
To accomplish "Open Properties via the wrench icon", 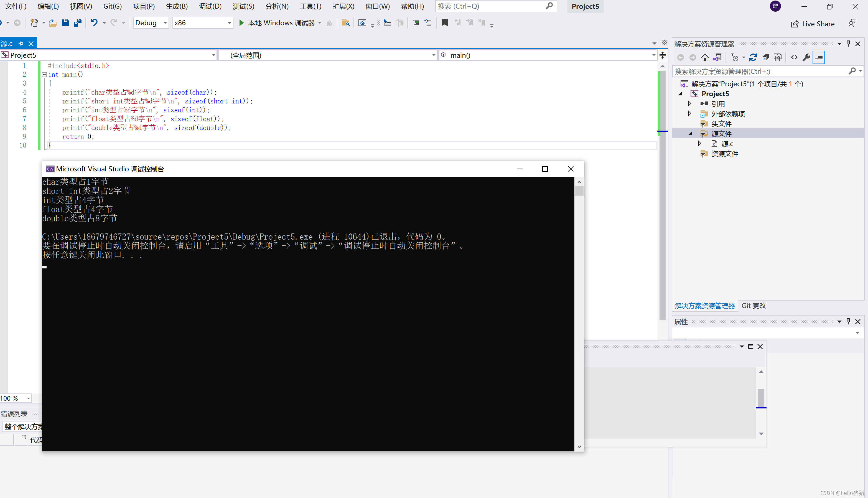I will click(806, 57).
